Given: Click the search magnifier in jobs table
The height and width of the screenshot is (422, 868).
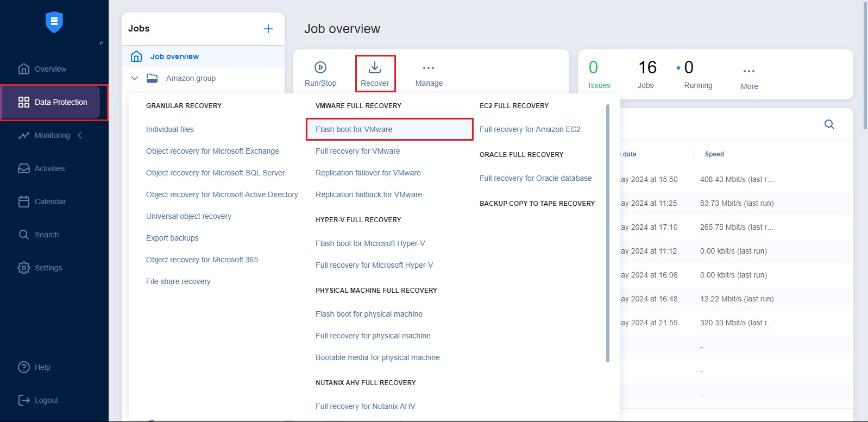Looking at the screenshot, I should (x=829, y=124).
